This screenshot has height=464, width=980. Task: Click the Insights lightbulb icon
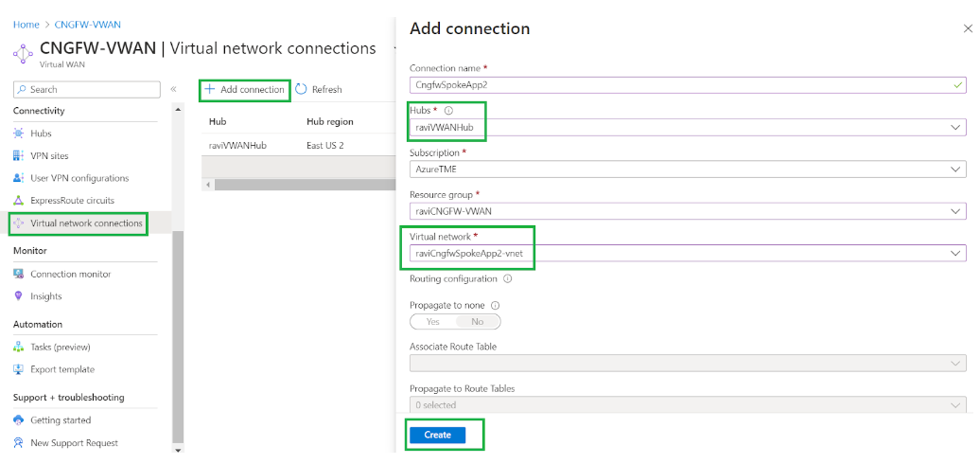19,296
